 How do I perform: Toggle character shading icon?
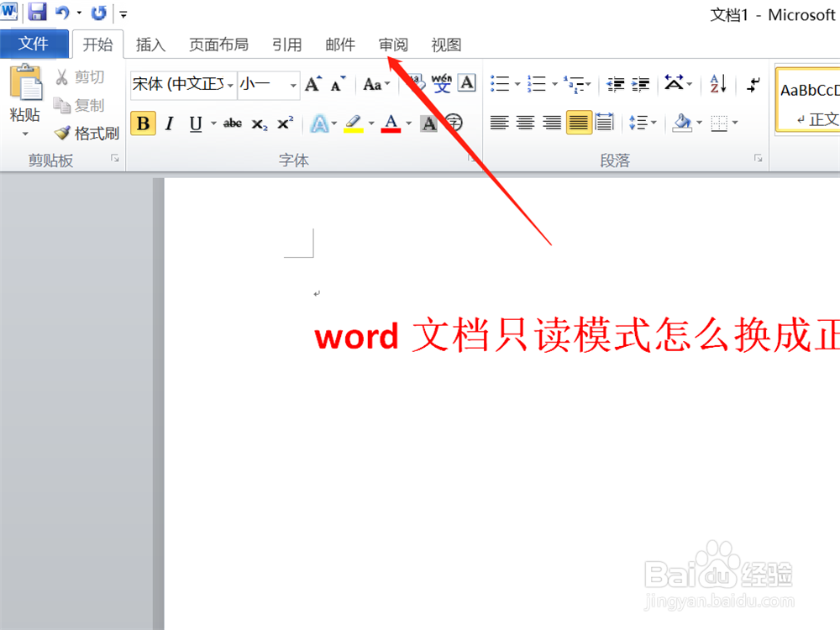pos(429,123)
